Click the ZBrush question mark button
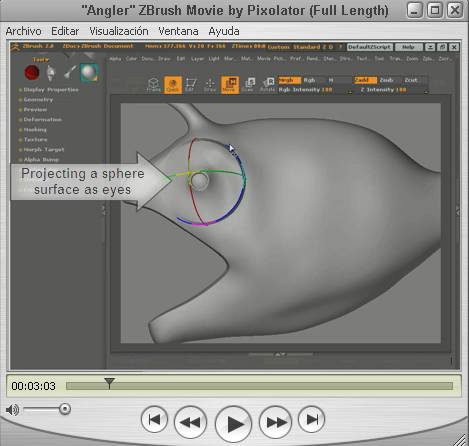The width and height of the screenshot is (469, 446). coord(340,47)
